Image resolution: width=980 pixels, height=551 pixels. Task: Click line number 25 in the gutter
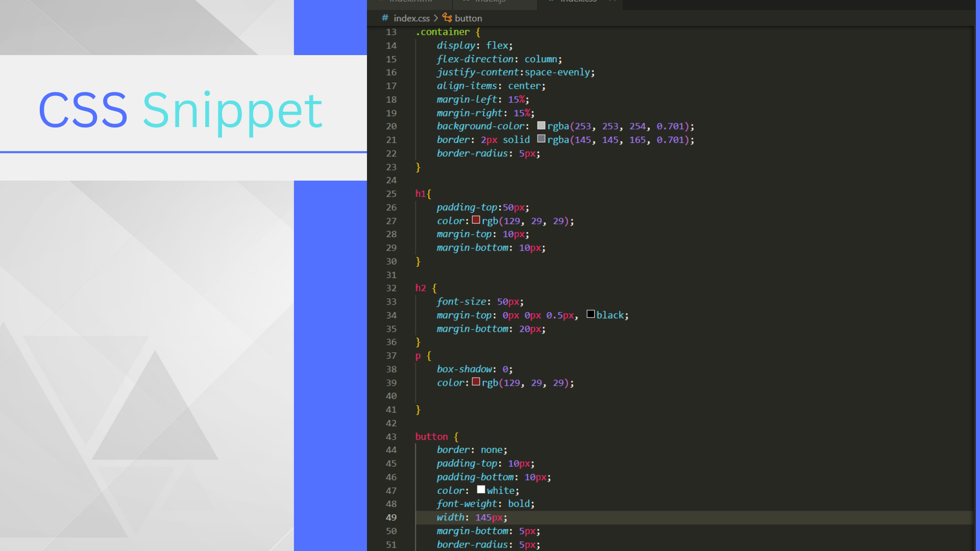[391, 194]
